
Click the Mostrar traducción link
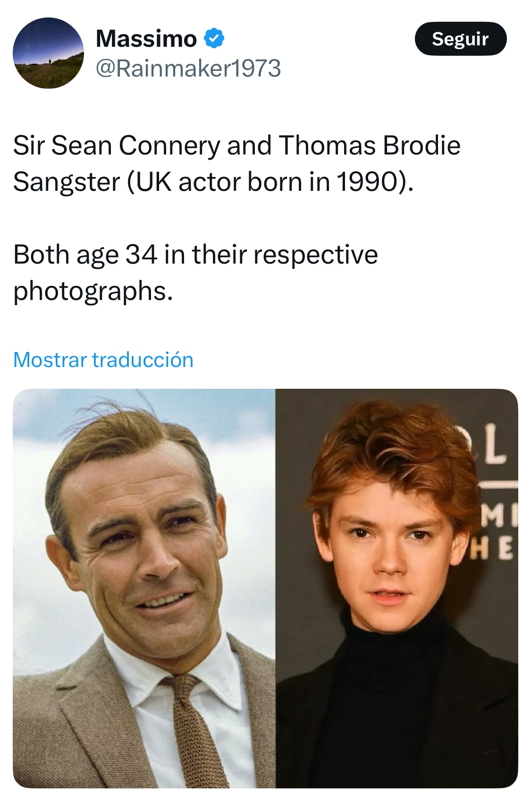(103, 360)
